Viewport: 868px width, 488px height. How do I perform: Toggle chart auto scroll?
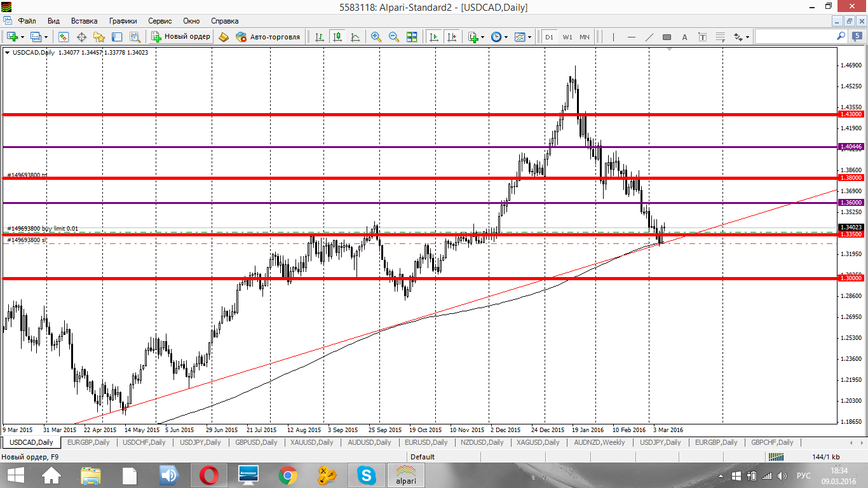coord(433,37)
